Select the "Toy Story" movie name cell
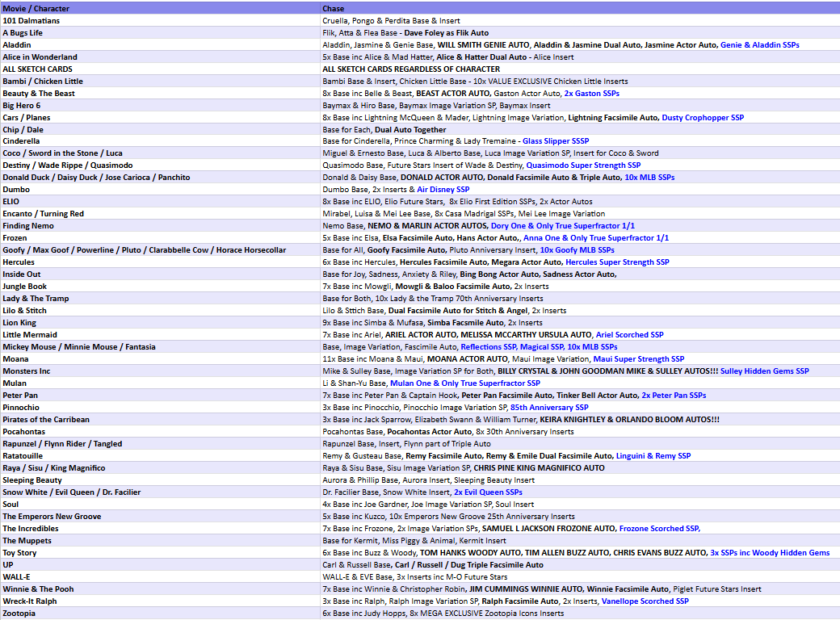Viewport: 840px width, 620px height. tap(19, 553)
